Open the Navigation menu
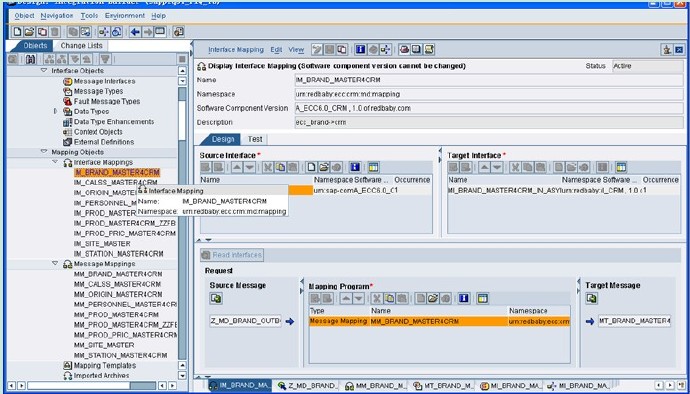This screenshot has width=690, height=394. pyautogui.click(x=57, y=15)
